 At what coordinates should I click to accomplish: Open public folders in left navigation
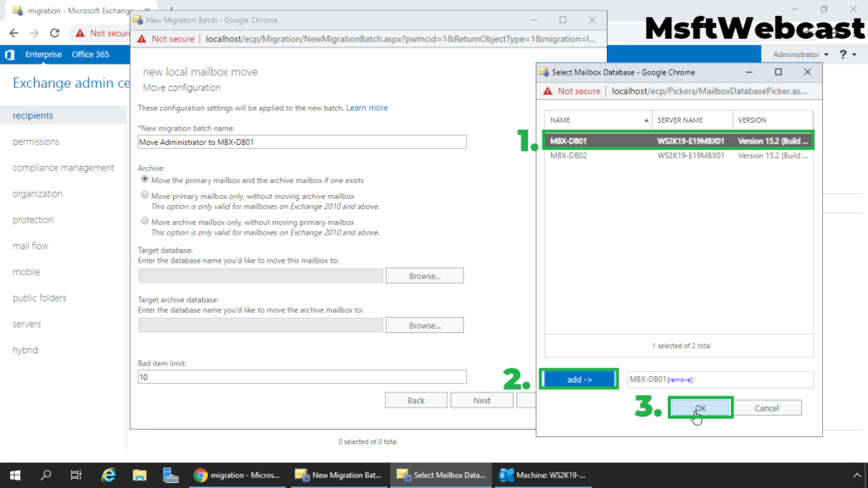click(x=39, y=297)
